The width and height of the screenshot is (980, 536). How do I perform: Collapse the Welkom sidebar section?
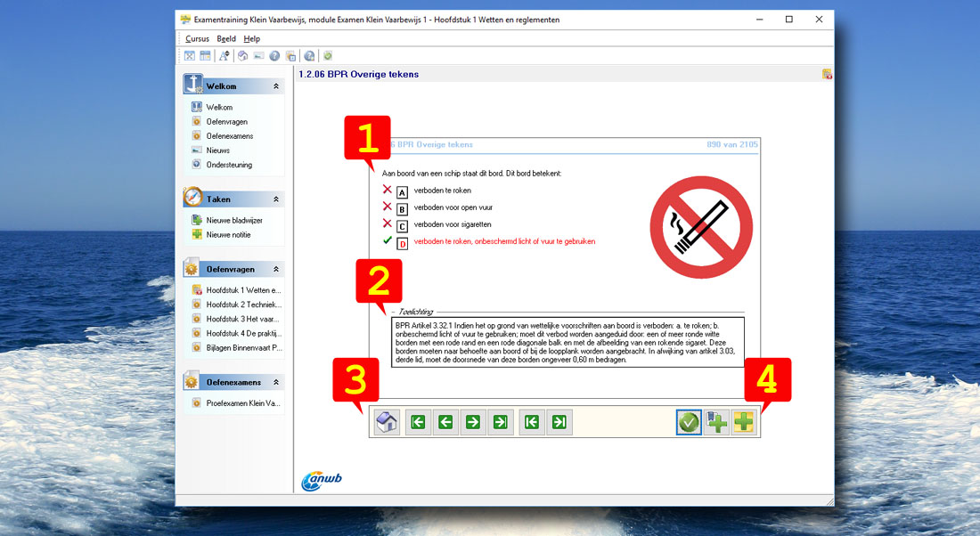[x=276, y=86]
